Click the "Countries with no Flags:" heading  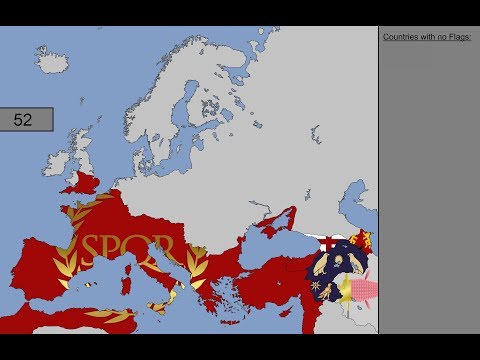point(427,37)
